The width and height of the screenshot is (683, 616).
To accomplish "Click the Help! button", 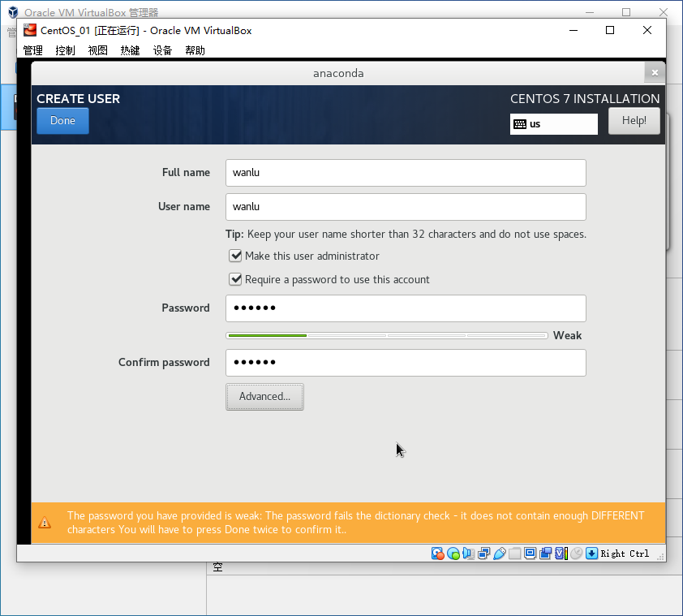I will [x=634, y=121].
